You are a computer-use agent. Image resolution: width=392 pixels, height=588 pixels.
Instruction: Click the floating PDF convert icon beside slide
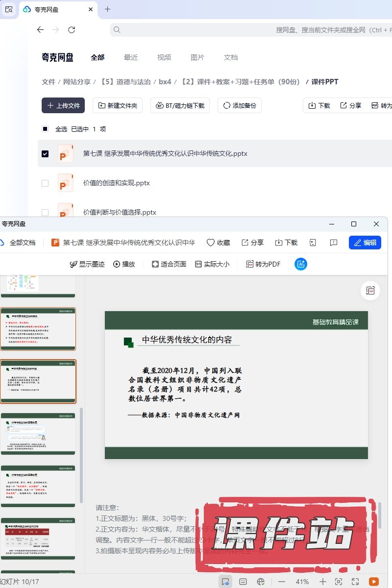(370, 291)
